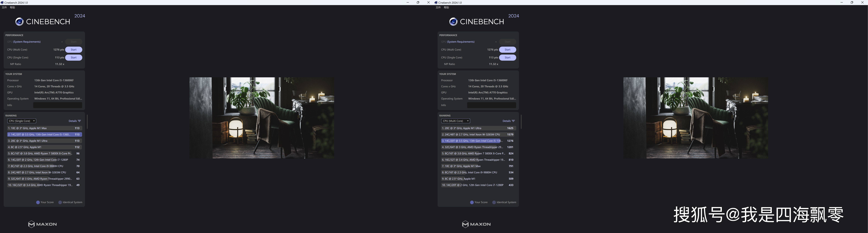This screenshot has width=868, height=233.
Task: Start CPU Single Core test in left window
Action: tap(73, 58)
